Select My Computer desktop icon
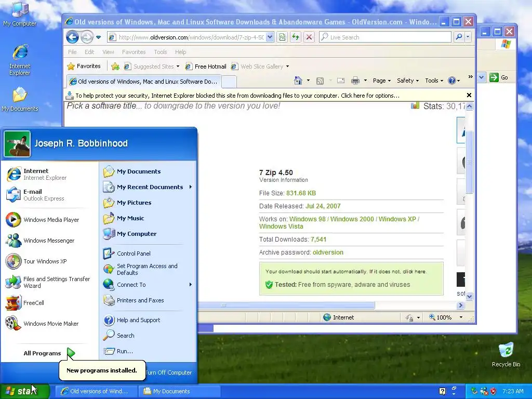 [x=20, y=14]
